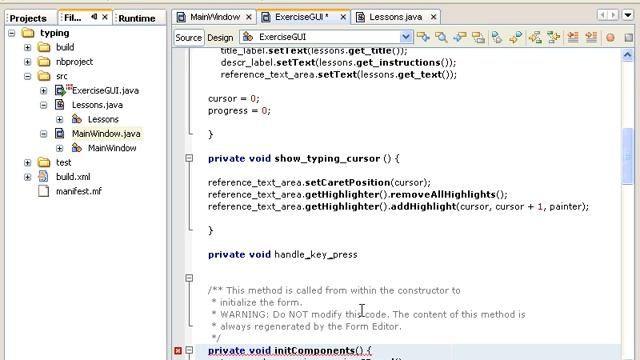Switch to the Projects tab
This screenshot has height=360, width=640.
pos(28,18)
